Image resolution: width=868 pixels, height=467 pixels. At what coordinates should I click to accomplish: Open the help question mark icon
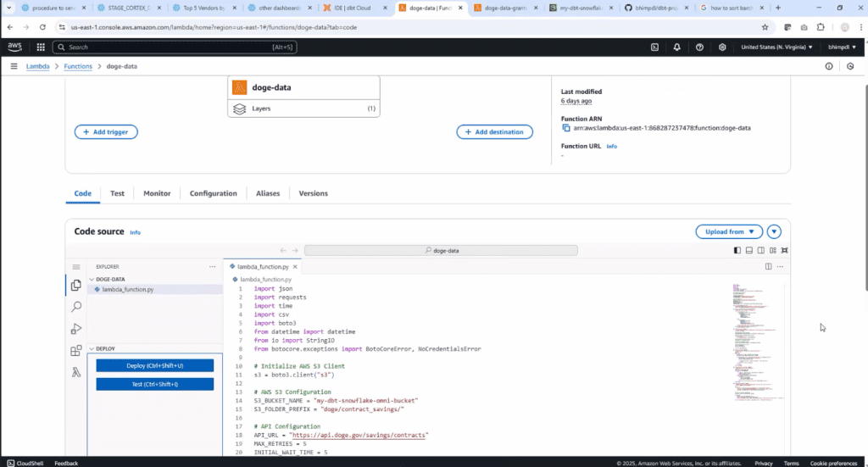point(699,47)
